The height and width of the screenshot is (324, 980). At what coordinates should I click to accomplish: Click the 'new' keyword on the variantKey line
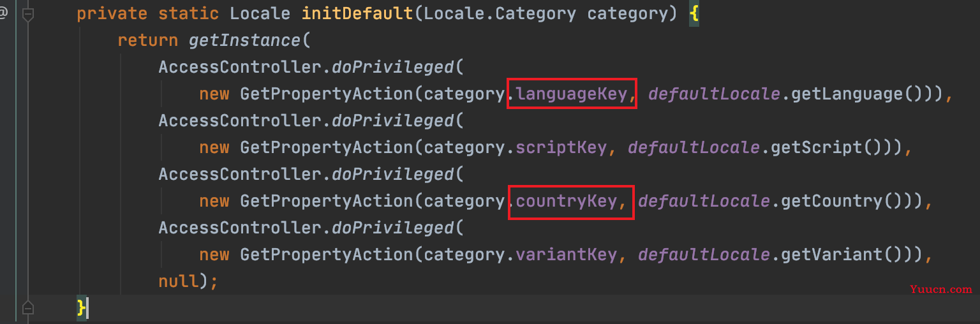(214, 254)
